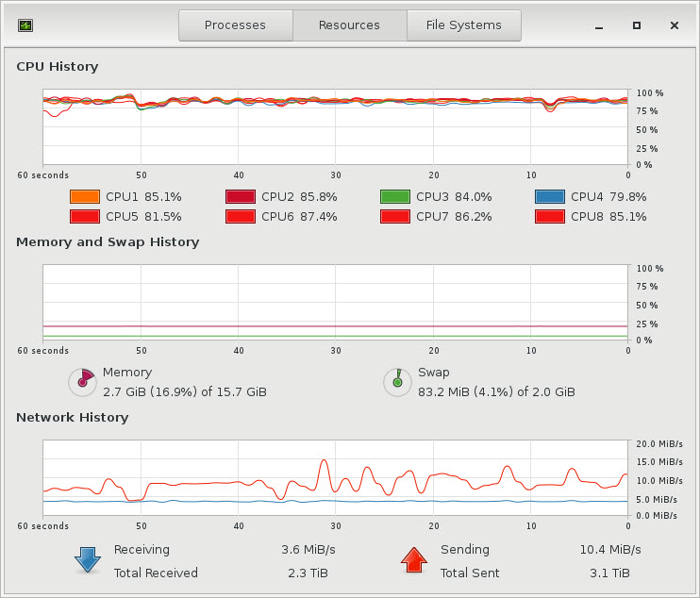
Task: Click the red Sending arrow icon
Action: (x=414, y=560)
